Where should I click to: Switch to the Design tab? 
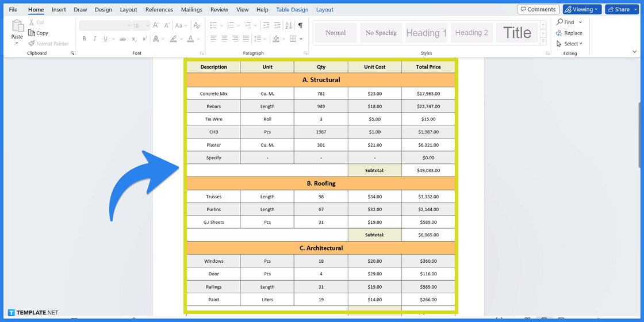coord(103,9)
